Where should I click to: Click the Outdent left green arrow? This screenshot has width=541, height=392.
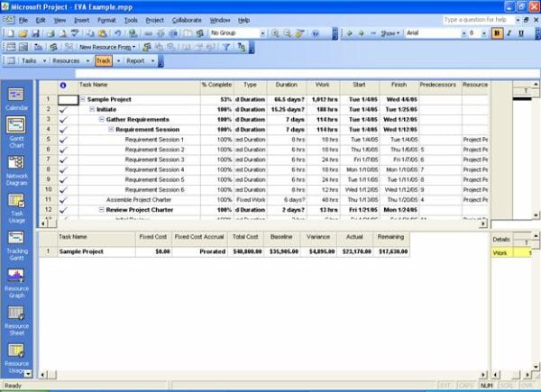coord(349,33)
